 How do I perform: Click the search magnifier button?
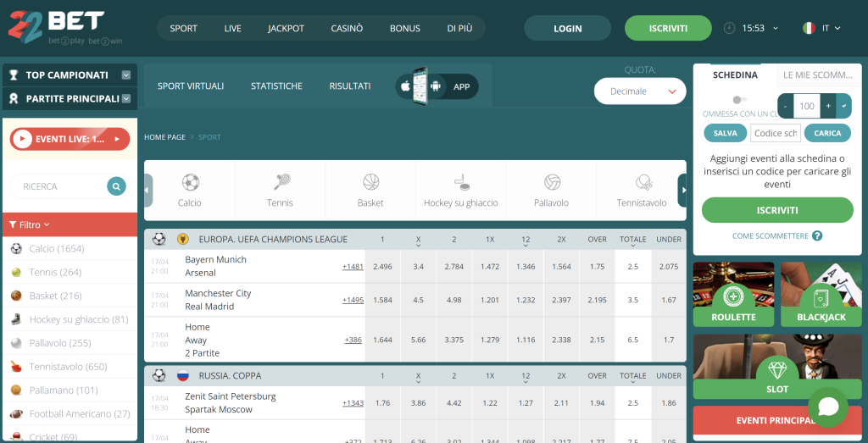(116, 187)
